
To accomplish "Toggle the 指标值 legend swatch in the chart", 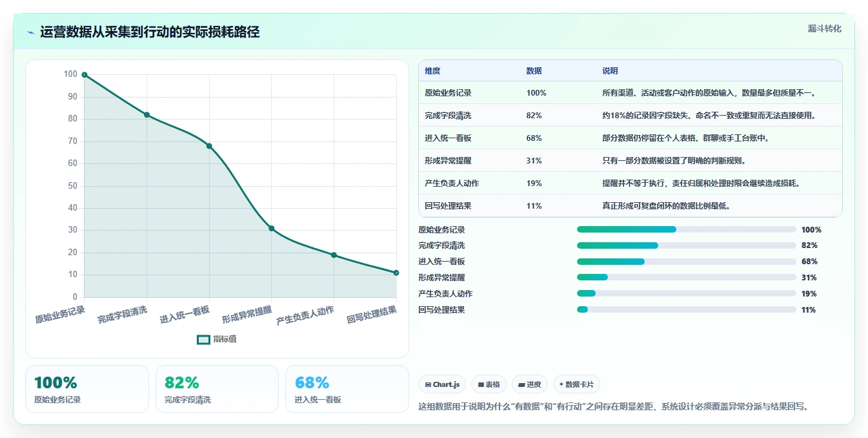I will 204,339.
